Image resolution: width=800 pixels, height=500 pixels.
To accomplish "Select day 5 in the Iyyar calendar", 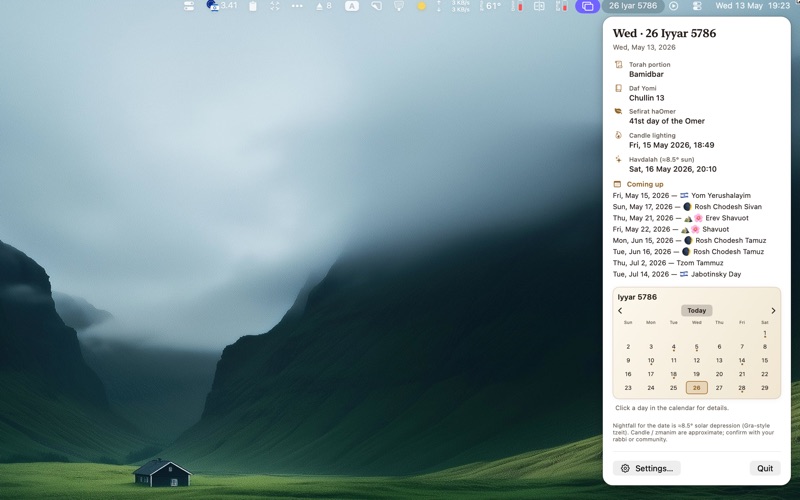I will 696,347.
